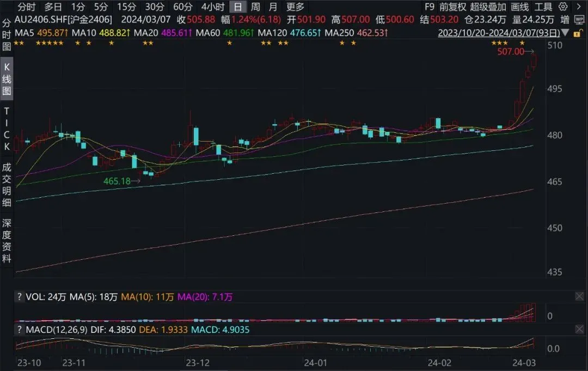Click the 增 button beside volume
The image size is (588, 371).
565,20
